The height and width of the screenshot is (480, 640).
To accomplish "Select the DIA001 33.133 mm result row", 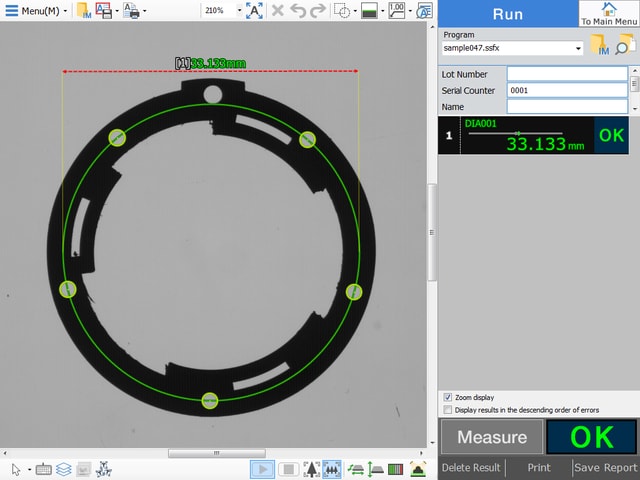I will click(533, 136).
